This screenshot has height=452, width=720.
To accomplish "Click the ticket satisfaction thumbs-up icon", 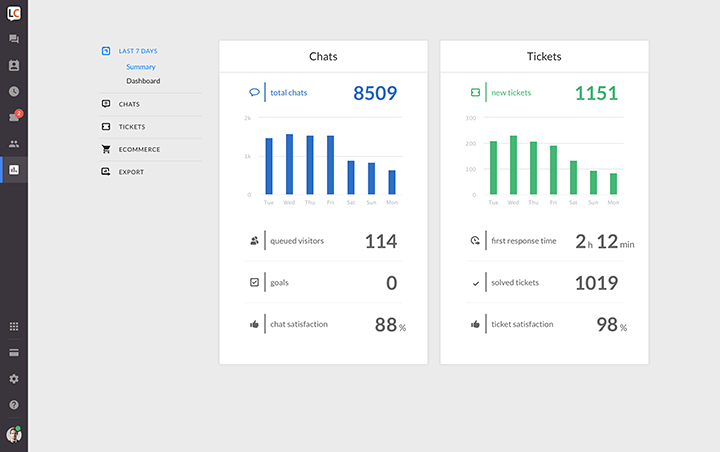I will coord(475,324).
